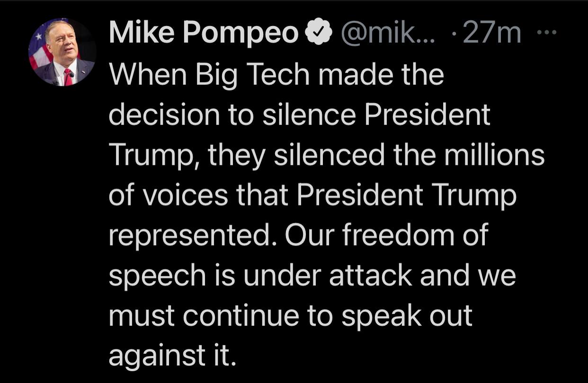
Task: Click the tweet line 'When Big Tech made the'
Action: 276,75
